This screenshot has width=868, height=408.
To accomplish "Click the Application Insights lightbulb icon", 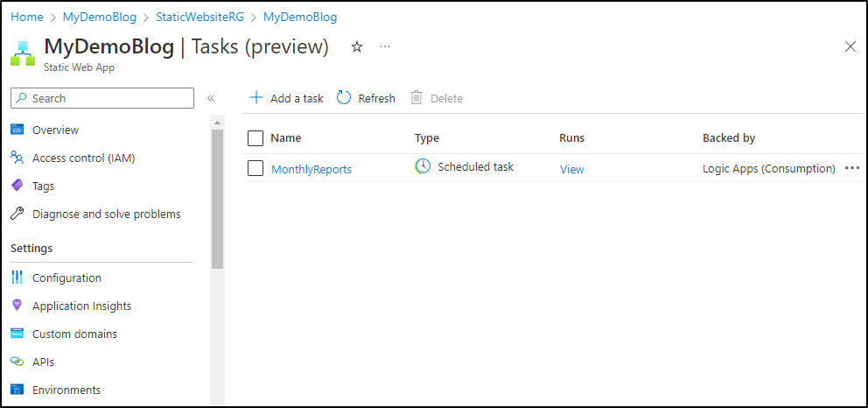I will click(17, 305).
